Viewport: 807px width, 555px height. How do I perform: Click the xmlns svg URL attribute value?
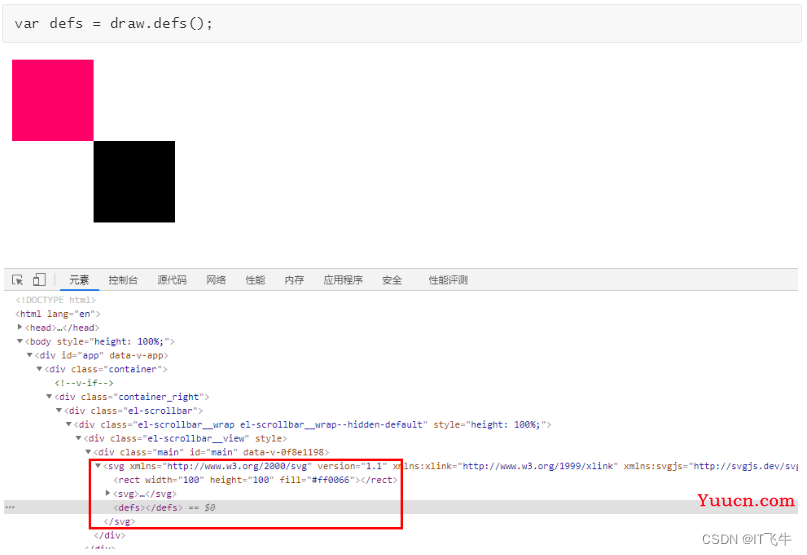click(x=237, y=466)
